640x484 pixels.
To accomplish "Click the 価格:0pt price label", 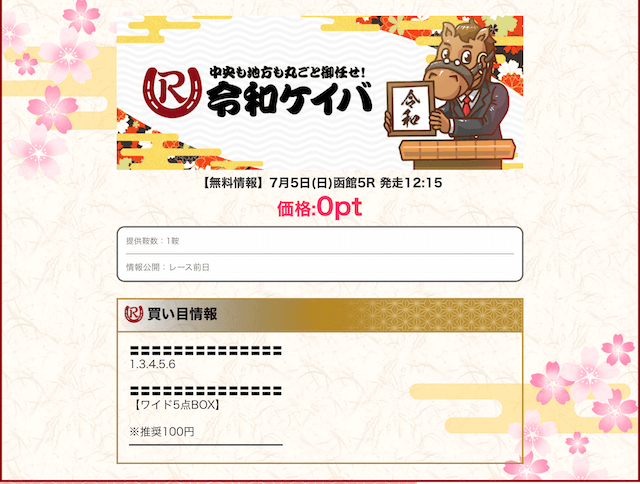I will point(320,207).
